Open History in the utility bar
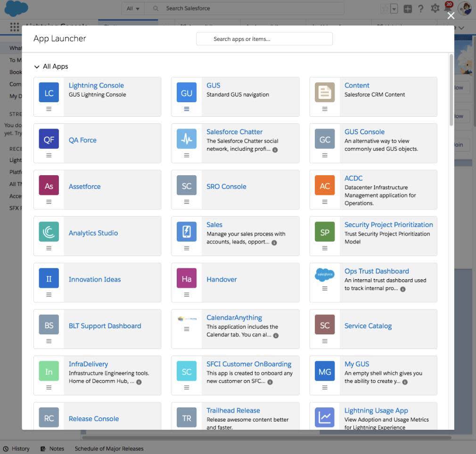476x454 pixels. (16, 448)
